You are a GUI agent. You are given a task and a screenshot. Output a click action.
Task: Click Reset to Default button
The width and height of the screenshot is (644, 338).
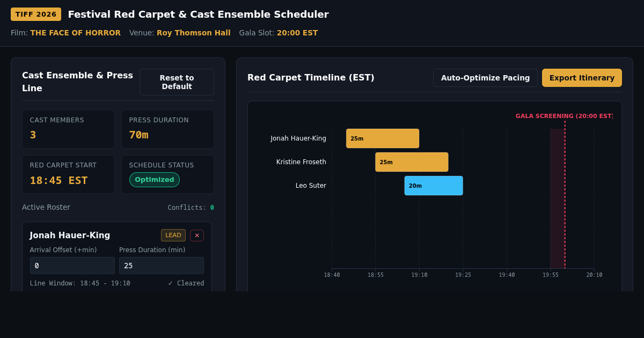click(x=177, y=82)
